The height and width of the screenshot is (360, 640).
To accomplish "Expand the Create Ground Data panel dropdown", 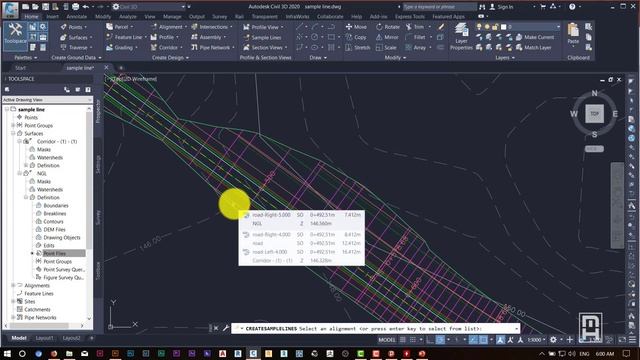I will point(76,58).
